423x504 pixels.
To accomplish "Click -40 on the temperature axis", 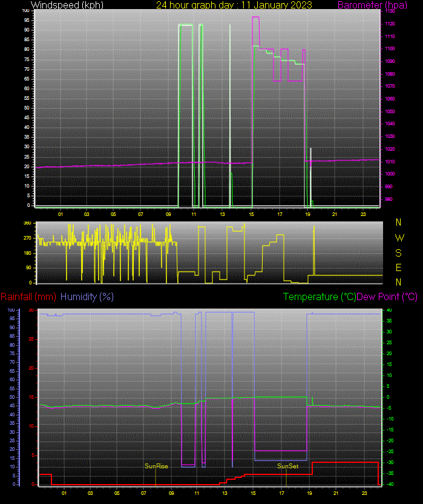I will pos(390,484).
